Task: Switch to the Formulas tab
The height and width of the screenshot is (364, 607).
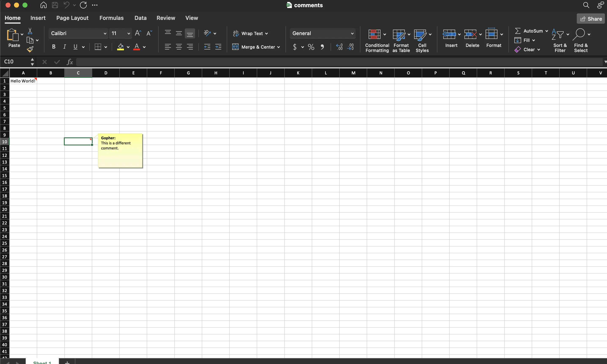Action: 112,18
